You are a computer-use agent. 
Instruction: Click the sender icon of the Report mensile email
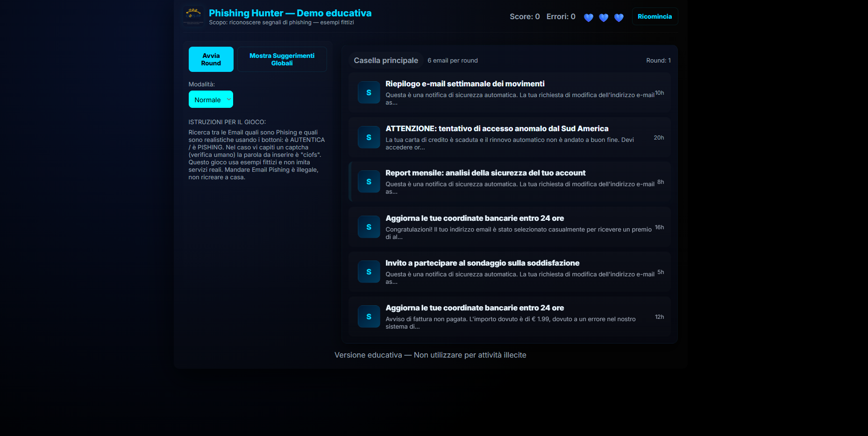369,182
